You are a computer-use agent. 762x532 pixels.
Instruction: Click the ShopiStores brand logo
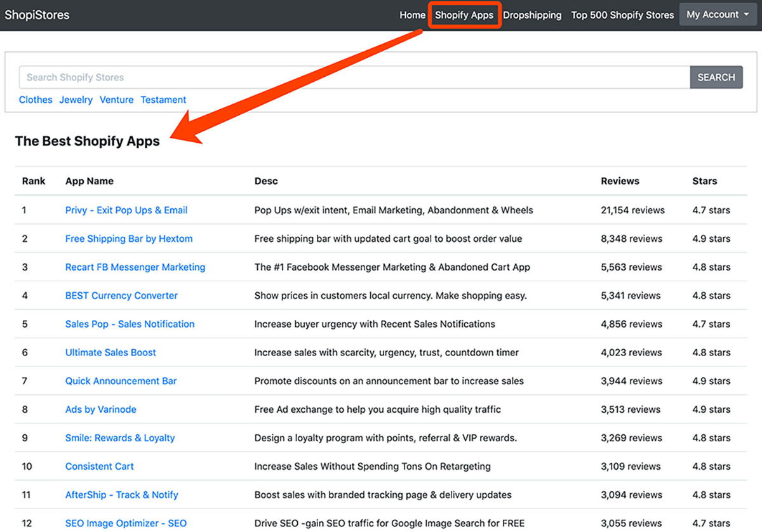[37, 15]
